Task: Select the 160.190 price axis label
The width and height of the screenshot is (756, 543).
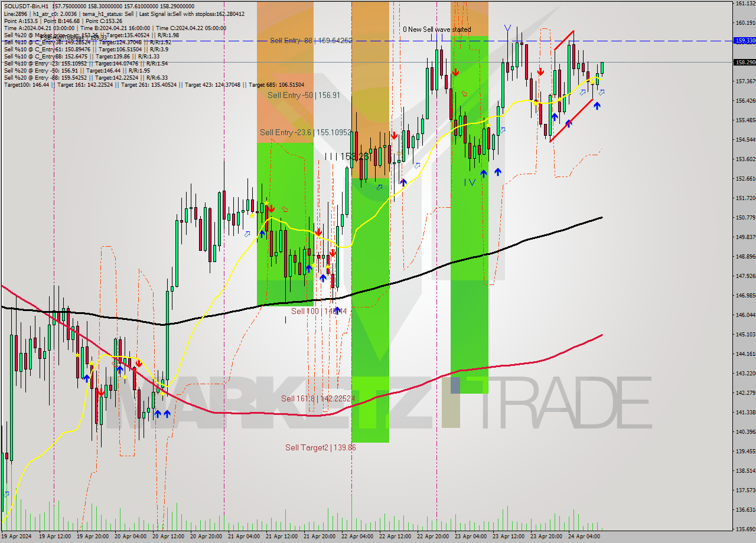Action: point(745,22)
